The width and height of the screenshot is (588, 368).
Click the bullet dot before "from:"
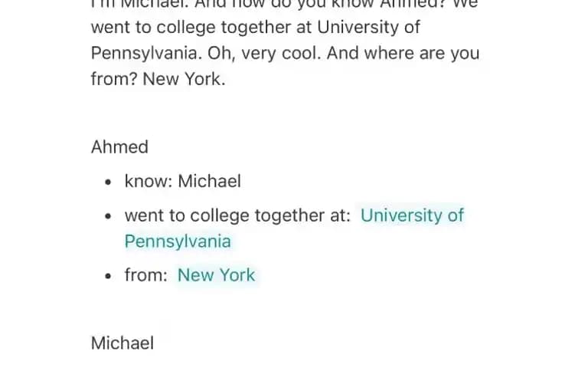coord(109,276)
